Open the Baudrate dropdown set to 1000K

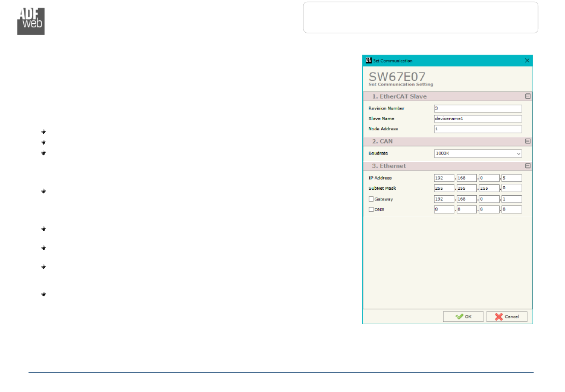478,153
